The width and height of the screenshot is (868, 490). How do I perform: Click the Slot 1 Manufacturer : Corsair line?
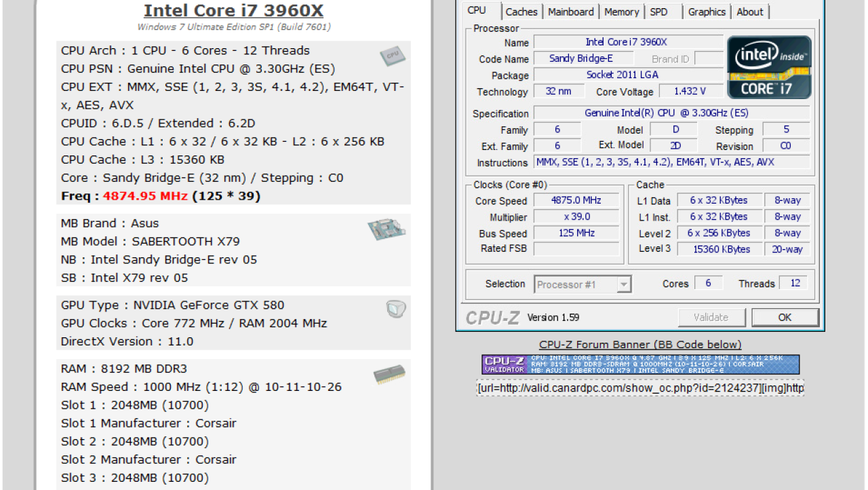(x=149, y=423)
